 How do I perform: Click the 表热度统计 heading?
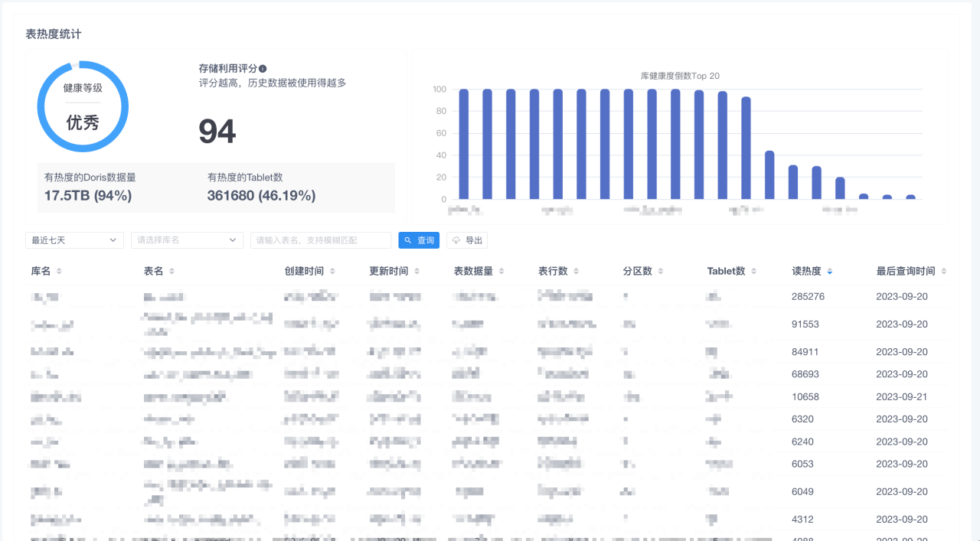pos(54,34)
